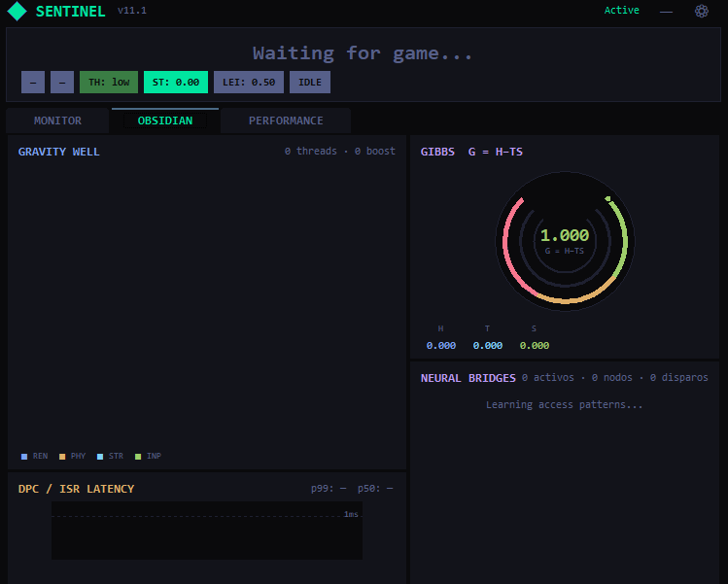Image resolution: width=728 pixels, height=584 pixels.
Task: Click the Learning access patterns... text
Action: pos(564,405)
